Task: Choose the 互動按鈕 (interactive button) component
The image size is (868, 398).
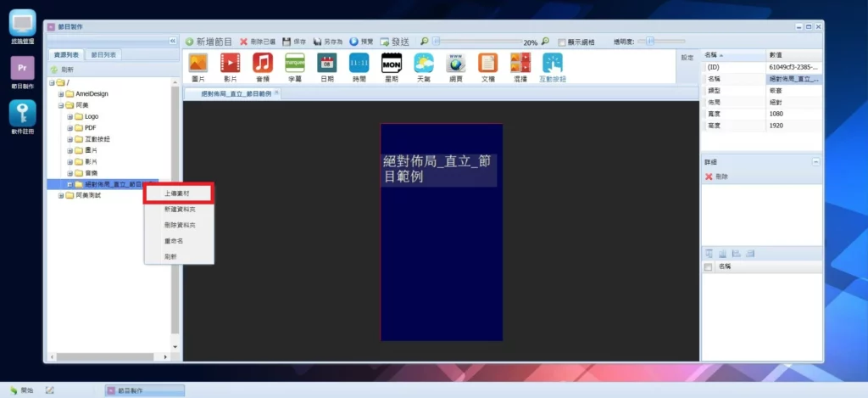Action: pyautogui.click(x=552, y=66)
